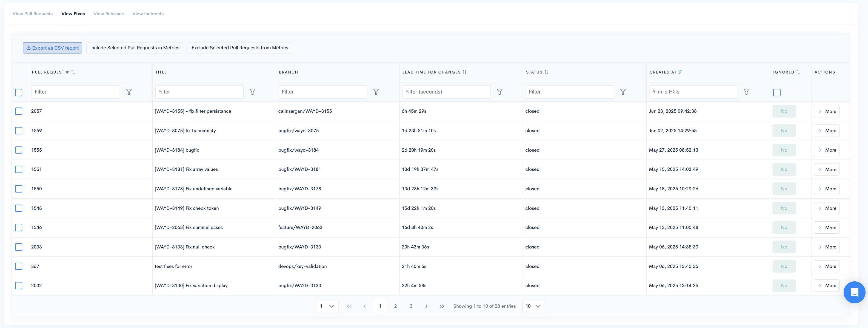Select pull request 367 checkbox
Image resolution: width=868 pixels, height=328 pixels.
click(x=19, y=266)
